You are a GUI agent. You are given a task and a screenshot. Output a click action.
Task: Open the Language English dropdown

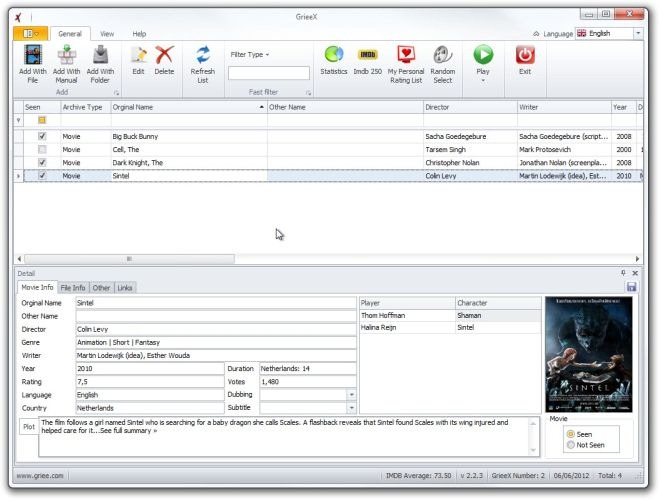[638, 33]
